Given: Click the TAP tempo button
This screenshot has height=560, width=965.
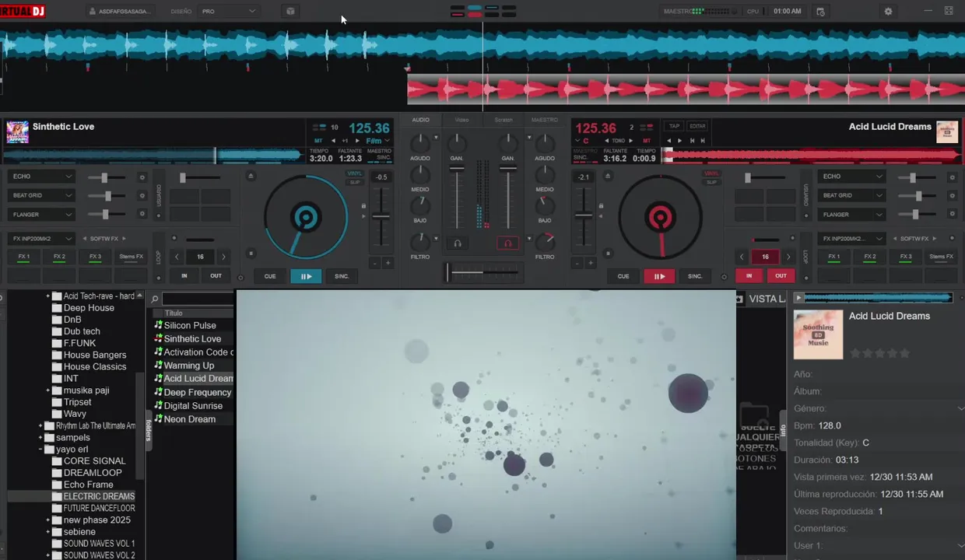Looking at the screenshot, I should [674, 126].
